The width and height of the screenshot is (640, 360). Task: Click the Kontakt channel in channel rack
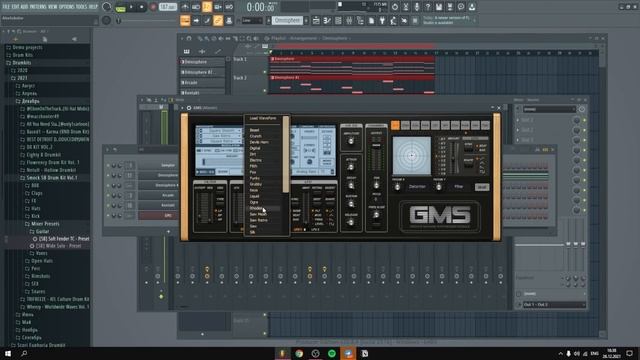[x=158, y=205]
